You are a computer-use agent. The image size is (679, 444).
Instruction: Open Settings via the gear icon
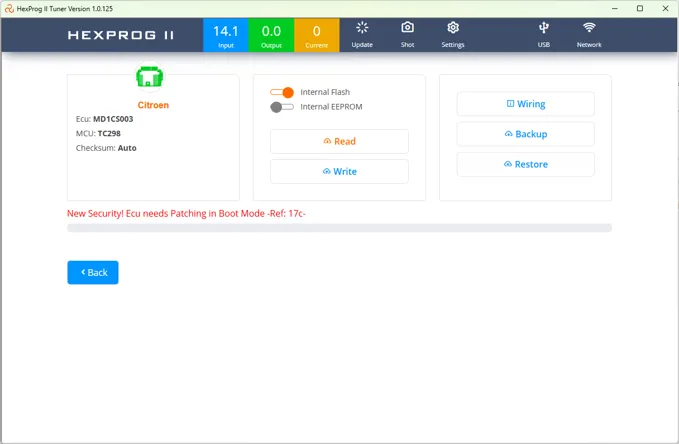(453, 28)
